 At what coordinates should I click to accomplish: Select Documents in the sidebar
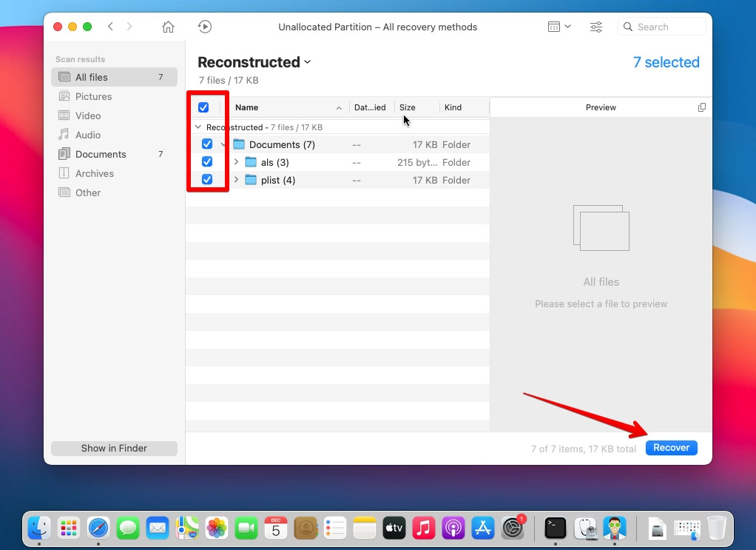pyautogui.click(x=114, y=155)
